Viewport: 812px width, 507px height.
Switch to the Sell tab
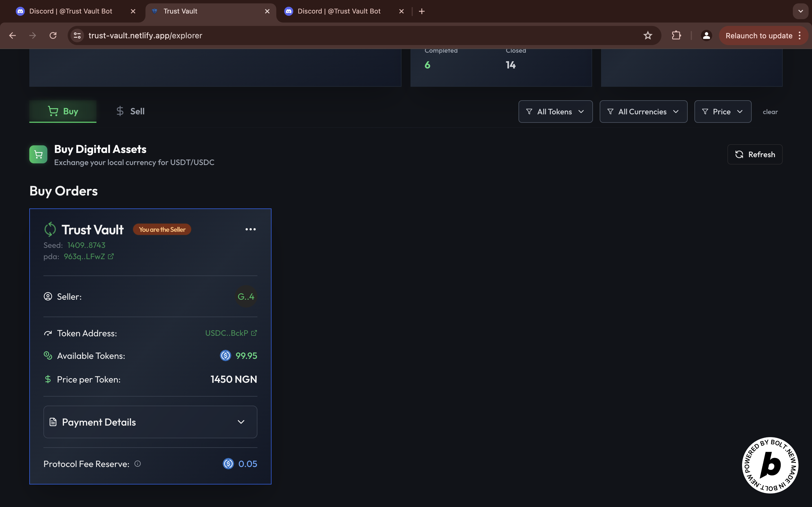click(130, 111)
